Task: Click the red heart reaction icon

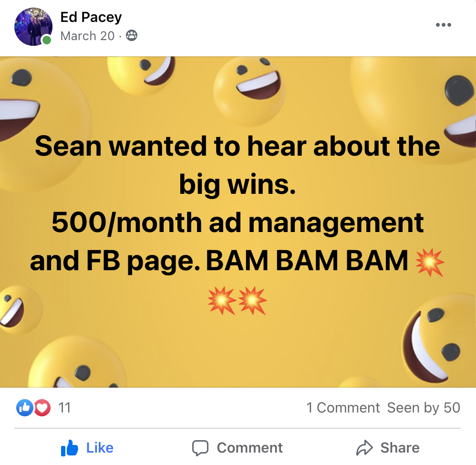Action: 42,408
